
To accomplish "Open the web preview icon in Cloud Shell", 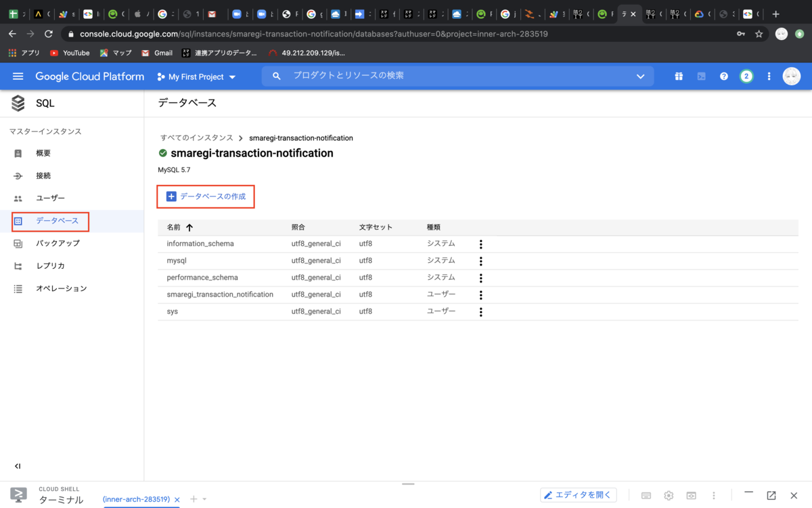I will 691,495.
